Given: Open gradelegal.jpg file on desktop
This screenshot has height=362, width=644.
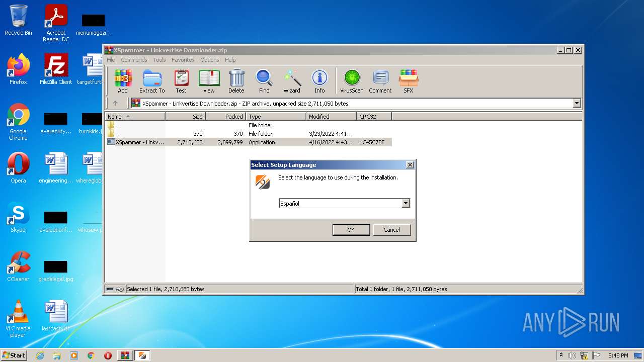Looking at the screenshot, I should 56,270.
